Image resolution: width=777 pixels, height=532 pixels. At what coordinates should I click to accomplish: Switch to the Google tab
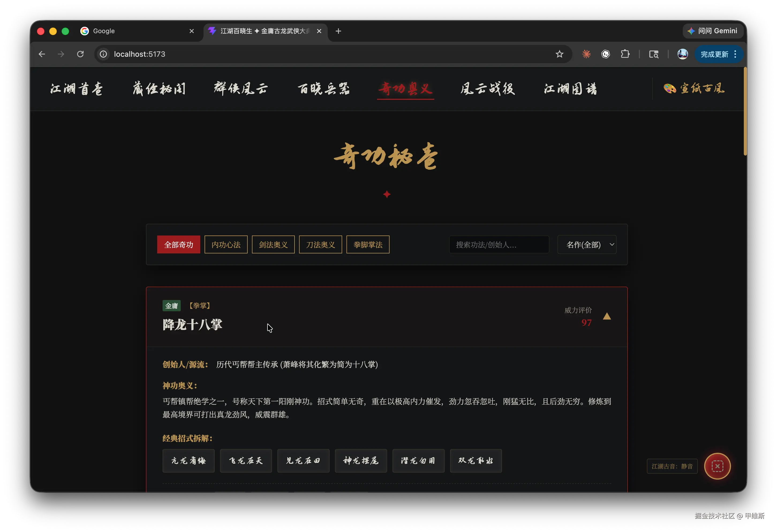tap(137, 31)
